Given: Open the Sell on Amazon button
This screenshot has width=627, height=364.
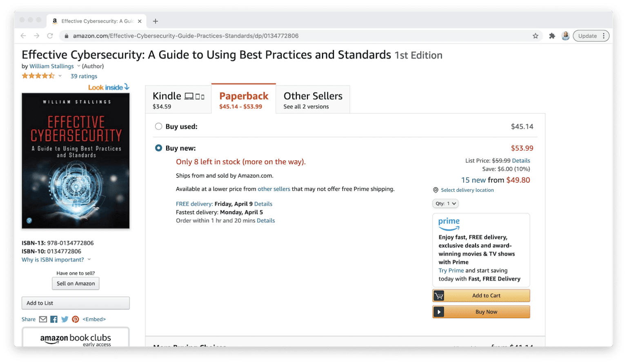Looking at the screenshot, I should 76,283.
